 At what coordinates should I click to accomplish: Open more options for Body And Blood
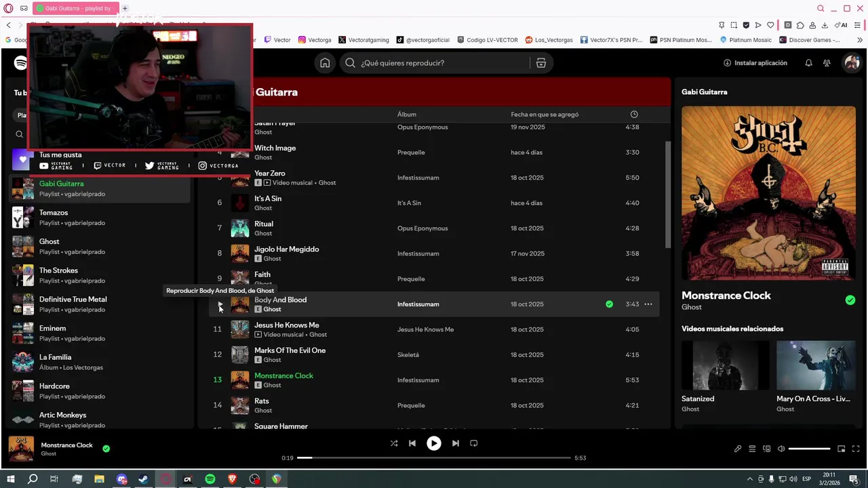click(648, 304)
